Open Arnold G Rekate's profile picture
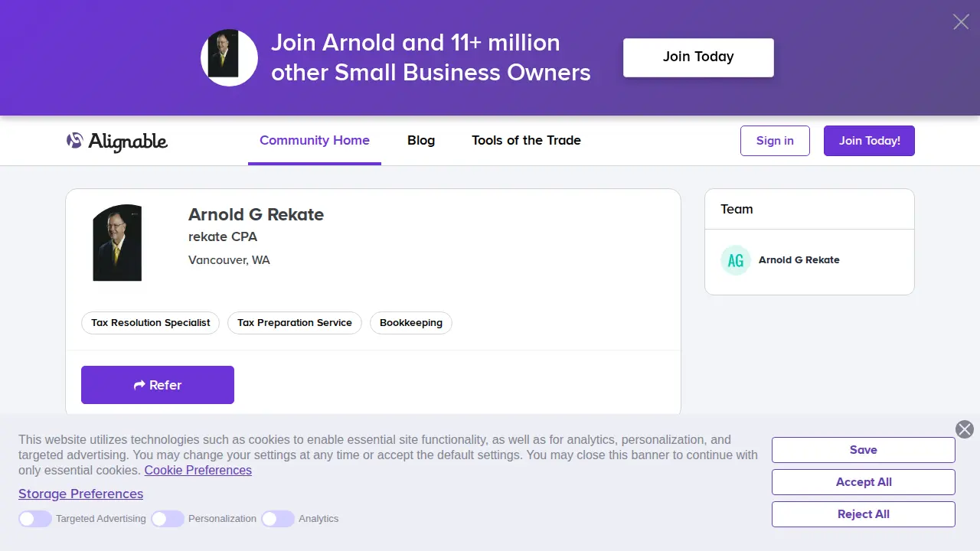Image resolution: width=980 pixels, height=551 pixels. pos(117,243)
